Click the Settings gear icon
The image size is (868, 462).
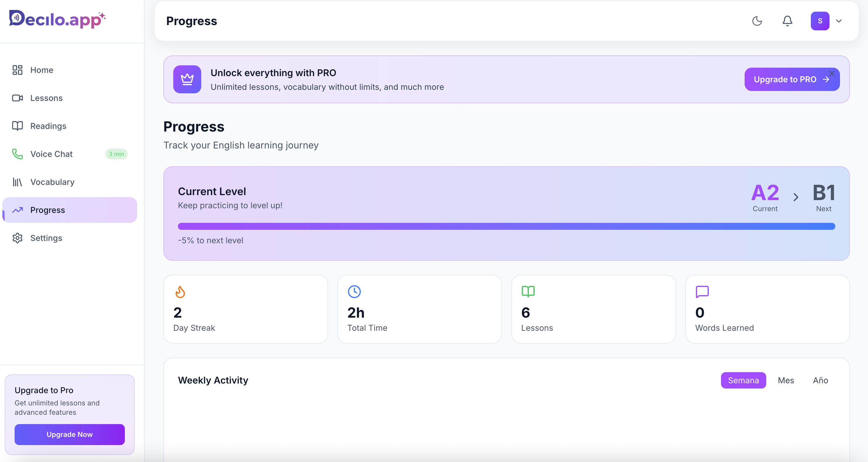(17, 238)
